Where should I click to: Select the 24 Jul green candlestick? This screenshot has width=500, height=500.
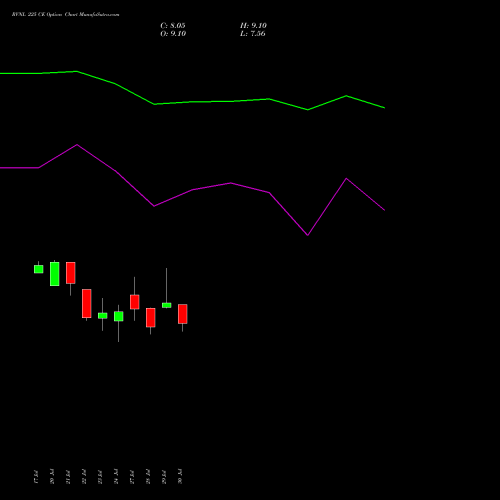(x=119, y=316)
